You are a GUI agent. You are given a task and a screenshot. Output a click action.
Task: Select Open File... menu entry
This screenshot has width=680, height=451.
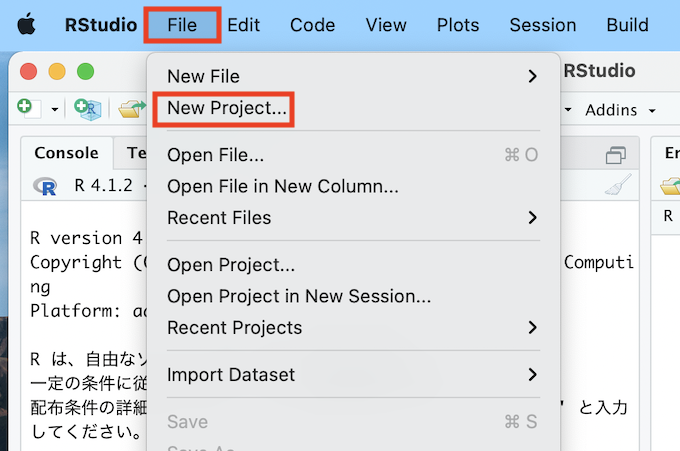pyautogui.click(x=215, y=154)
